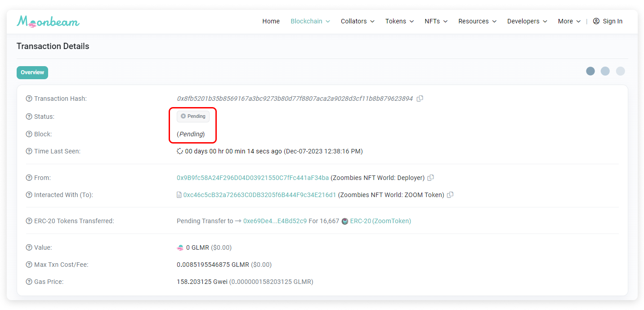This screenshot has width=644, height=310.
Task: Click the help icon beside Interacted With (To)
Action: click(x=29, y=195)
